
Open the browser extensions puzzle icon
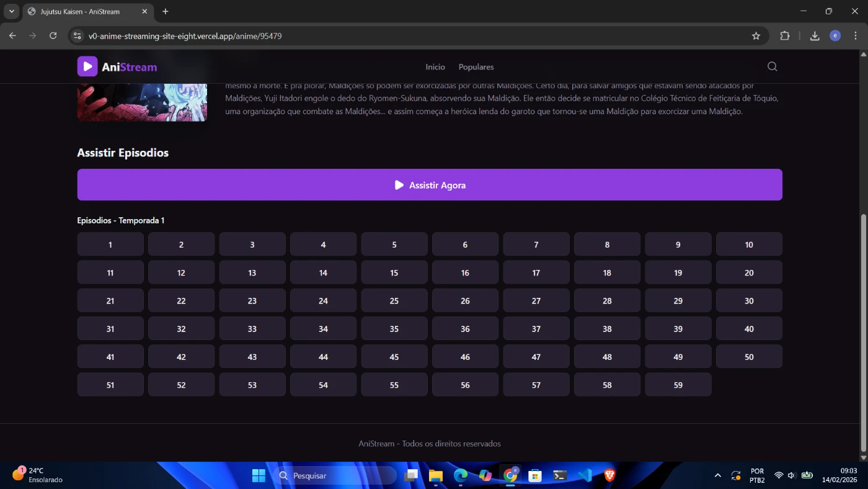785,36
